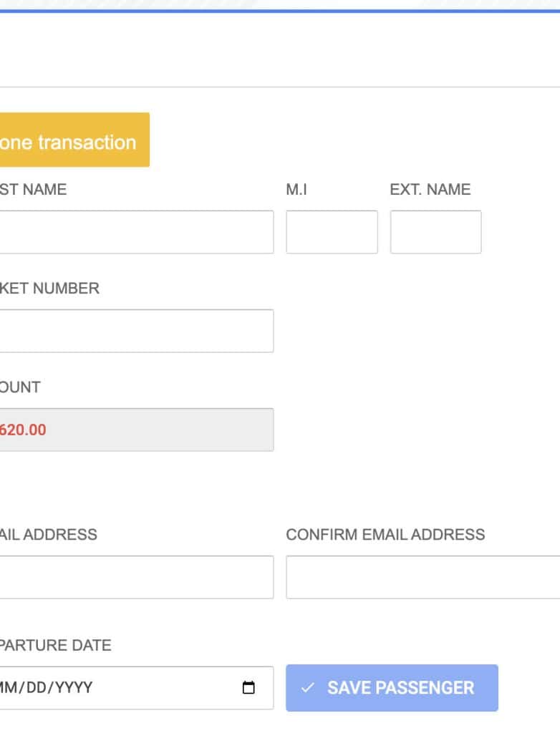Click the EXT. NAME label text
The image size is (560, 746).
[430, 190]
